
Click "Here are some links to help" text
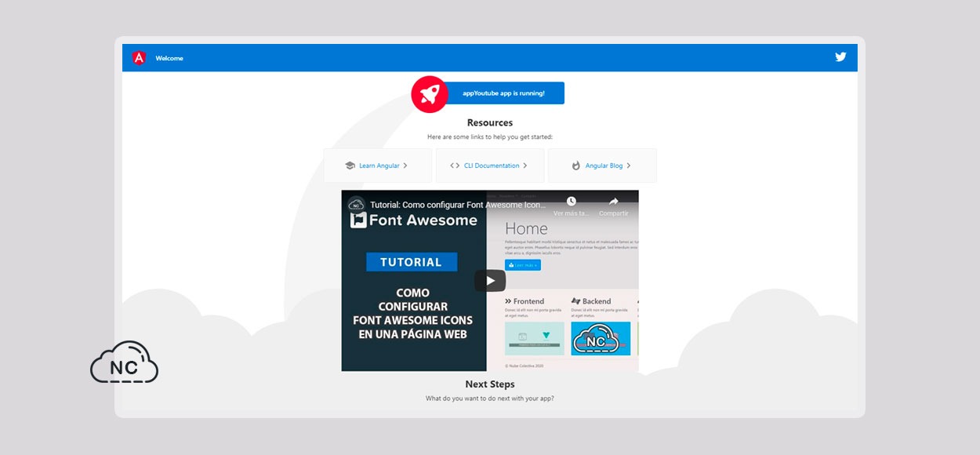490,136
